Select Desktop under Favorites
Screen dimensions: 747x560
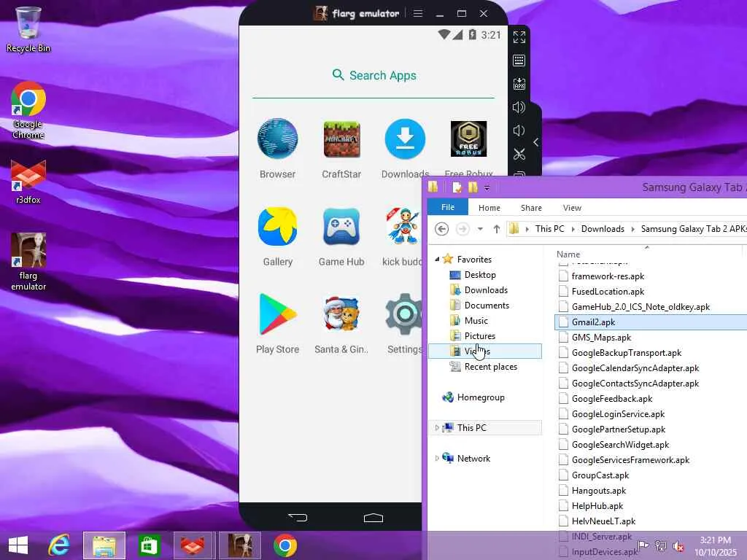pos(480,275)
